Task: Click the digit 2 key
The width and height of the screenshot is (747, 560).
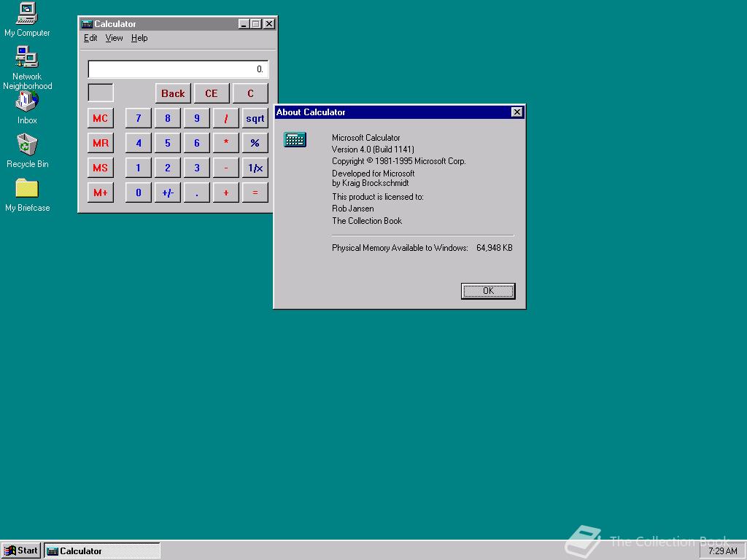Action: coord(168,168)
